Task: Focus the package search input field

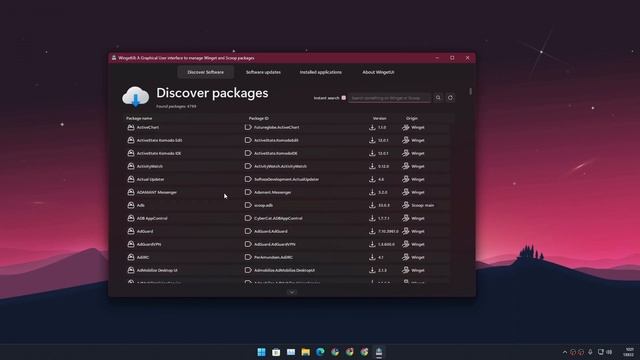Action: [390, 98]
